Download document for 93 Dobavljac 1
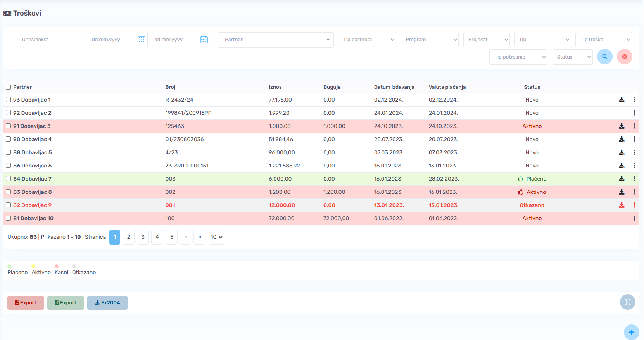644x340 pixels. click(622, 100)
